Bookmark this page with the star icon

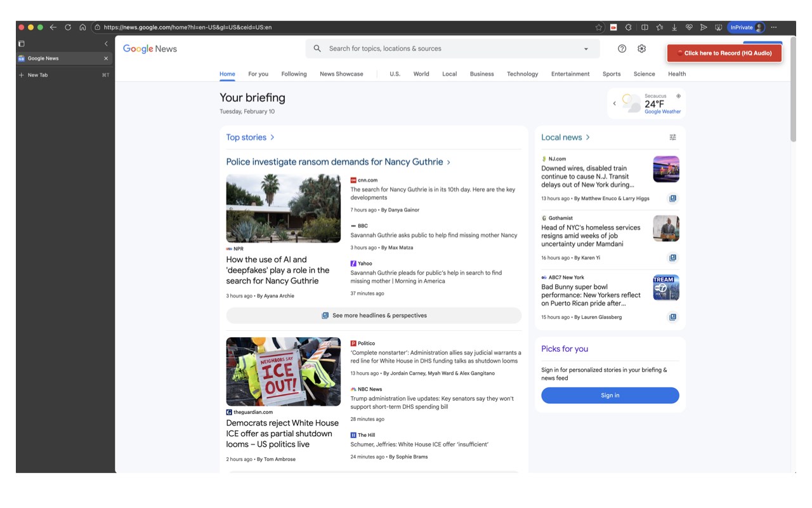[598, 27]
